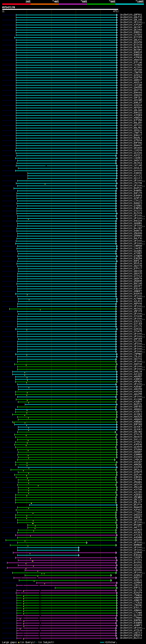Select the UniRef100_Q0CZ88 label
146x644 pixels.
coord(131,520)
